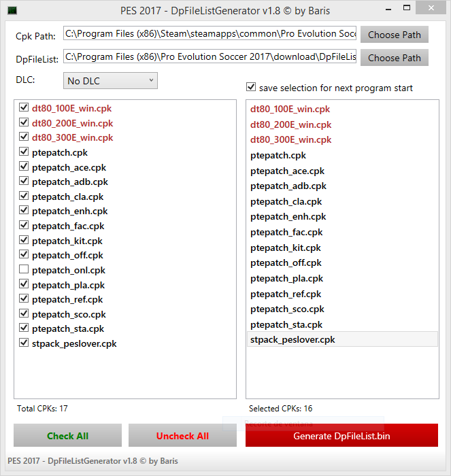
Task: Select ptepatch_sco.cpk in the right list
Action: pos(342,309)
